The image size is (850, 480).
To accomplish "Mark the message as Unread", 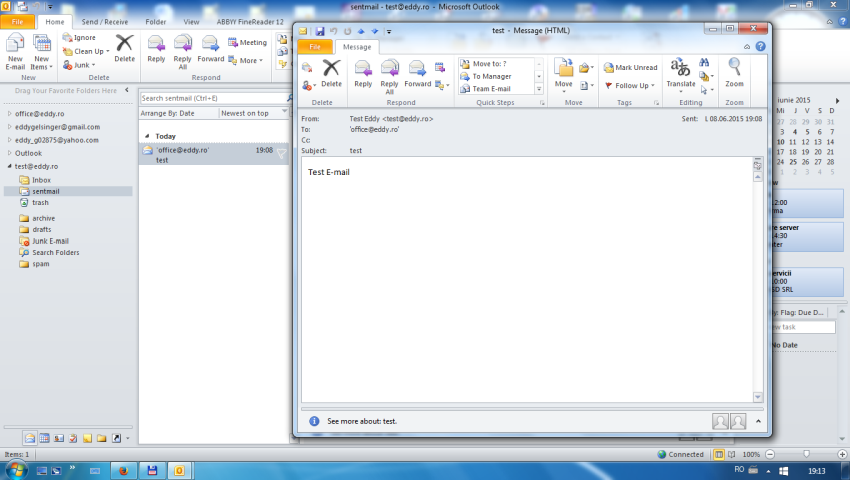I will [630, 68].
